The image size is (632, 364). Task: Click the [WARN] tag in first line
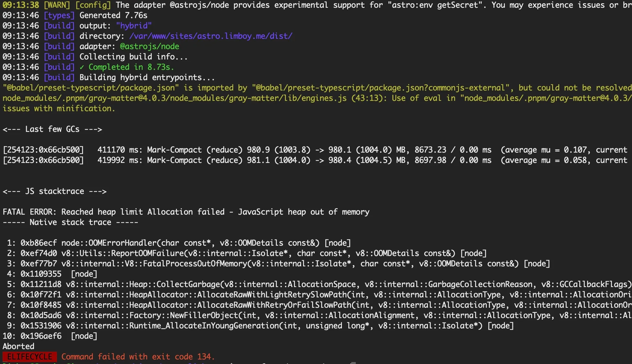point(57,5)
